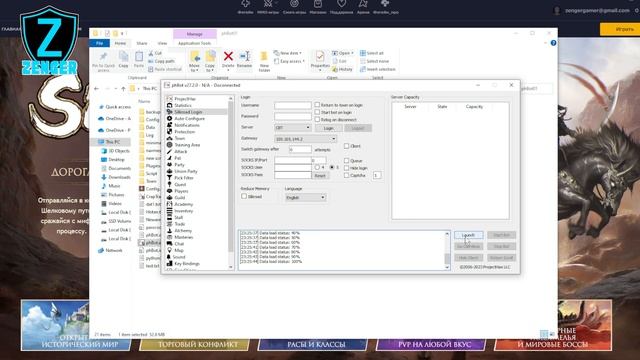Click the Manage contextual tab
The width and height of the screenshot is (640, 360).
(194, 34)
